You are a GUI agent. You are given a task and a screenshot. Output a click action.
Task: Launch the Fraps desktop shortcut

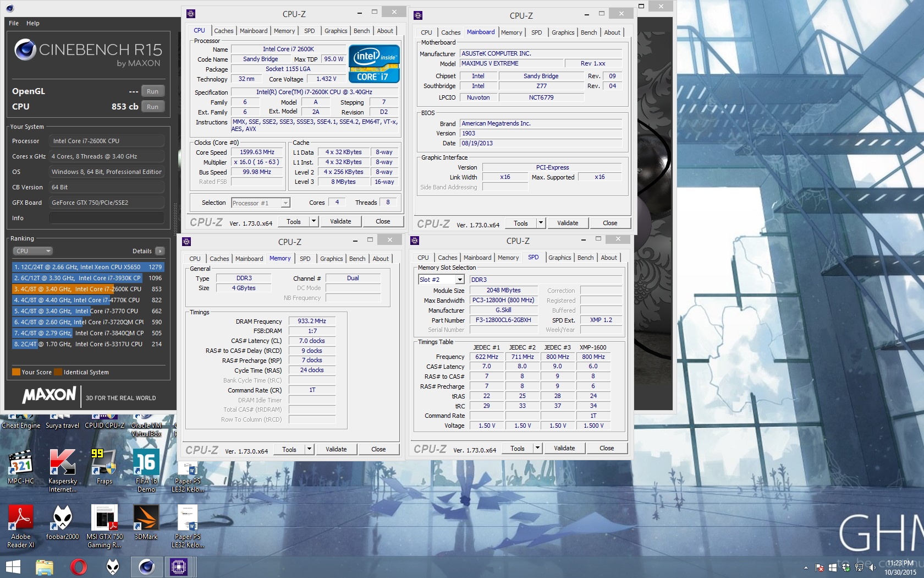(x=104, y=467)
